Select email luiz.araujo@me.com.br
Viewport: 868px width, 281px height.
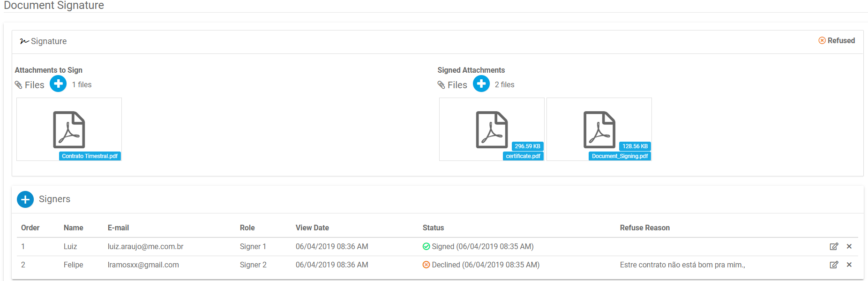tap(145, 246)
